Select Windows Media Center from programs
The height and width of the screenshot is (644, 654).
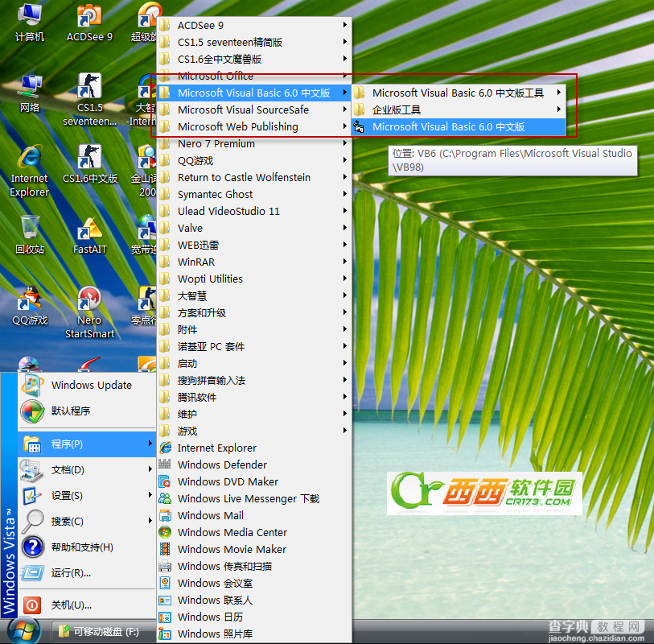click(254, 533)
